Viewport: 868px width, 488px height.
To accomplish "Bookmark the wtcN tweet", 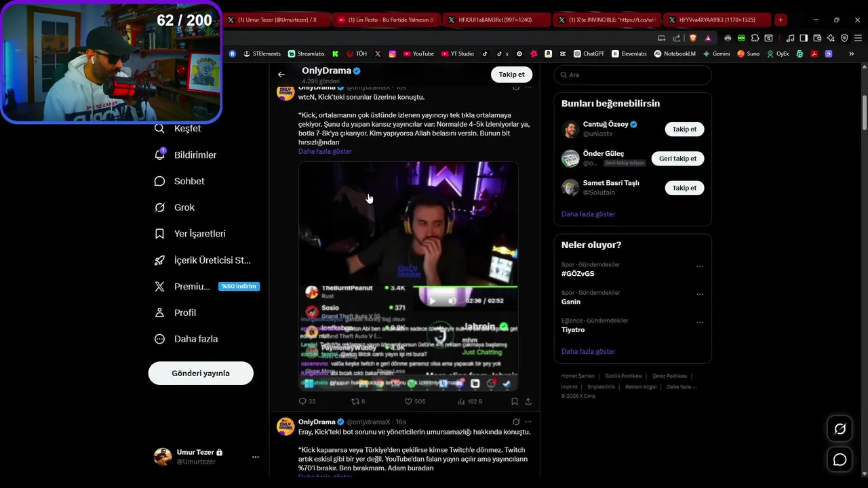I will point(514,401).
